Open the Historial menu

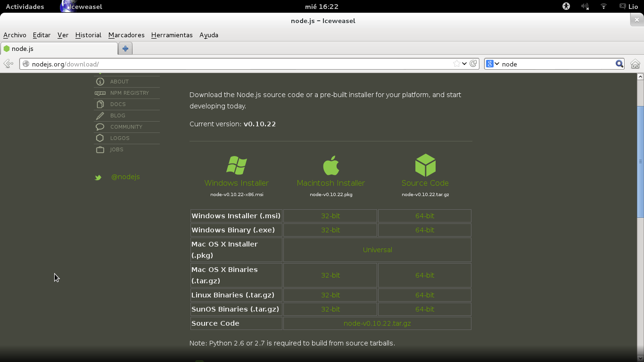(88, 35)
